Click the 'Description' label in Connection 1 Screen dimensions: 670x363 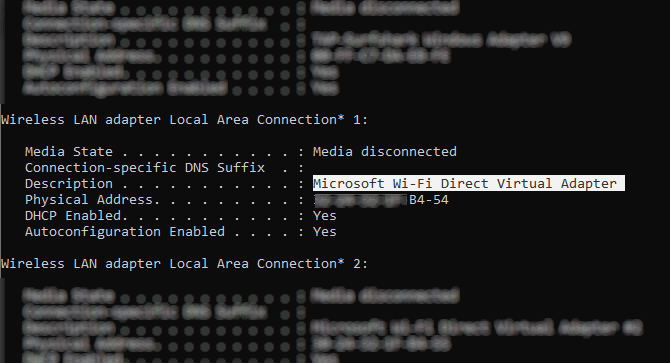pyautogui.click(x=69, y=184)
